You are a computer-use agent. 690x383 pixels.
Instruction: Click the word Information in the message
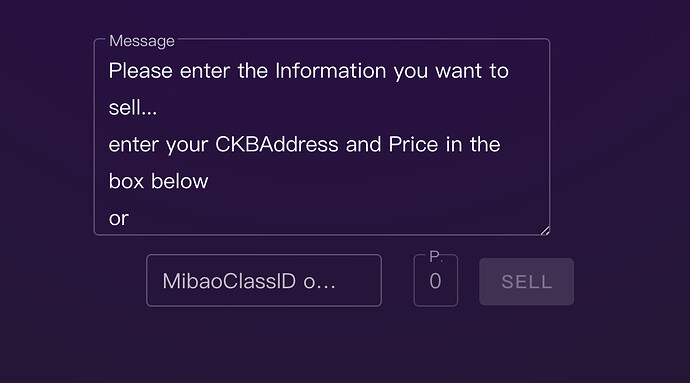coord(330,71)
